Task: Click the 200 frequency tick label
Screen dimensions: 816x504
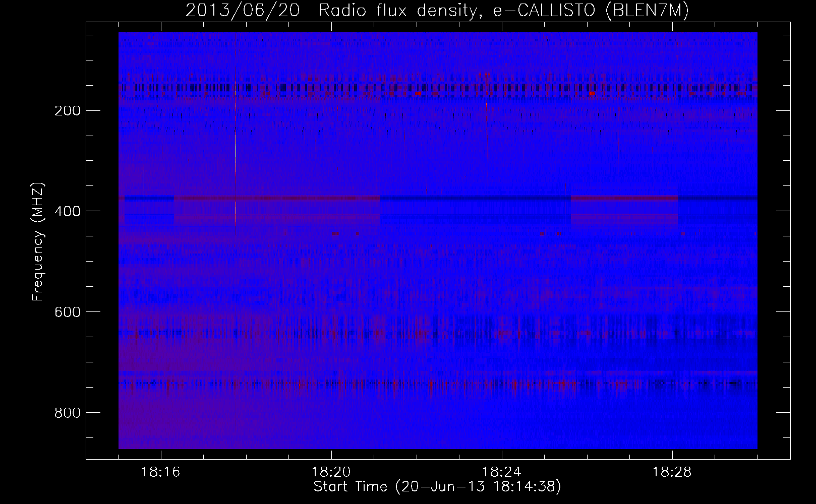Action: [67, 110]
